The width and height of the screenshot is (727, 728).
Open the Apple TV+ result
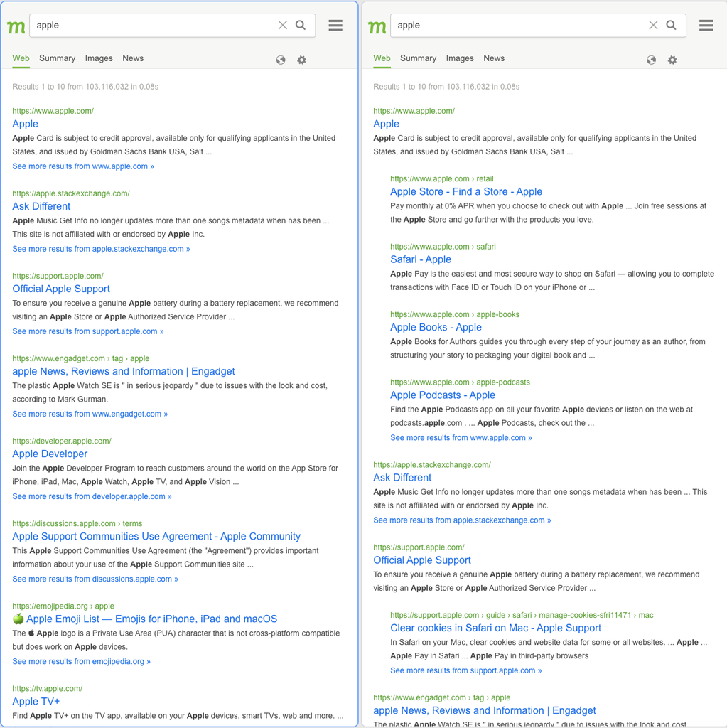pos(36,702)
